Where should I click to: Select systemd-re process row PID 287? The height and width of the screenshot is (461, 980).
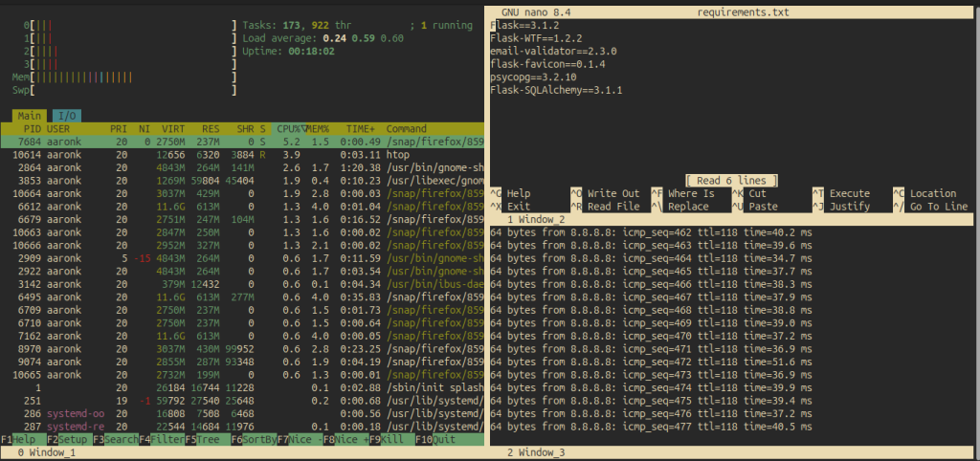point(242,427)
